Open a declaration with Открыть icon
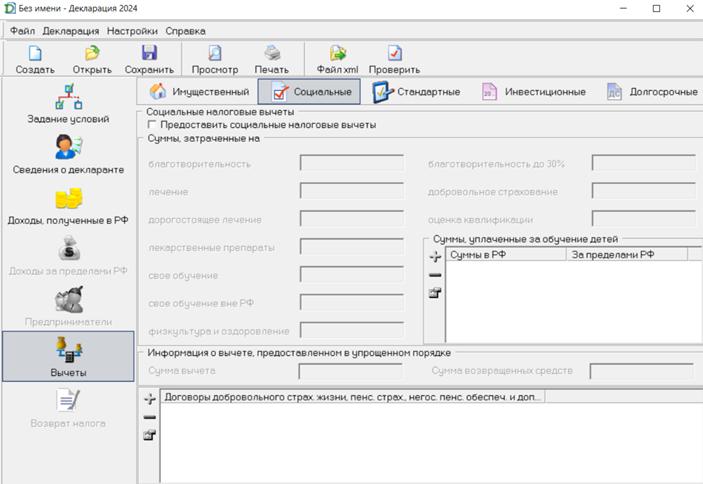703x484 pixels. (x=92, y=54)
